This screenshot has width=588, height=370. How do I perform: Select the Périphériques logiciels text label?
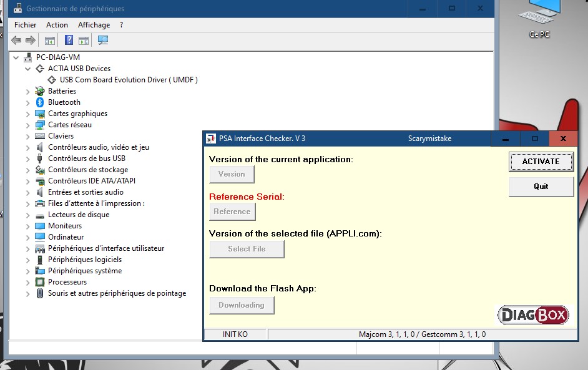click(x=85, y=260)
